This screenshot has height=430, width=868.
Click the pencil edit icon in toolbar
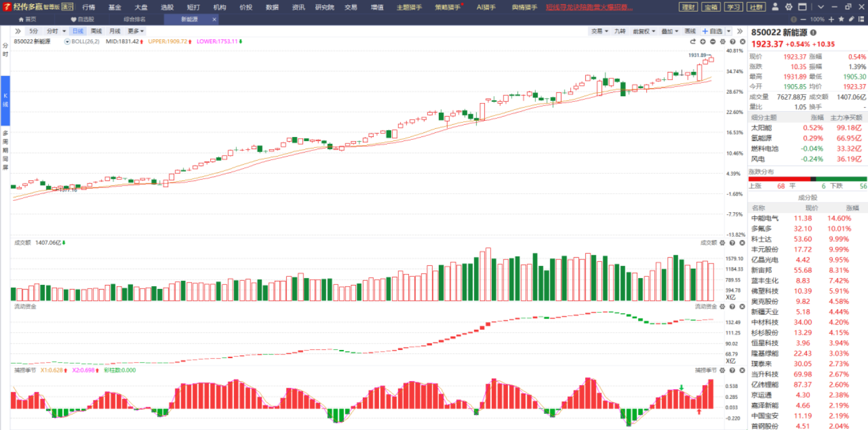851,19
